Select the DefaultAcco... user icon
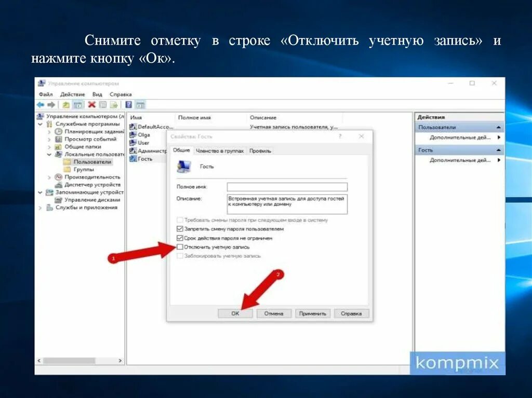 pyautogui.click(x=133, y=127)
